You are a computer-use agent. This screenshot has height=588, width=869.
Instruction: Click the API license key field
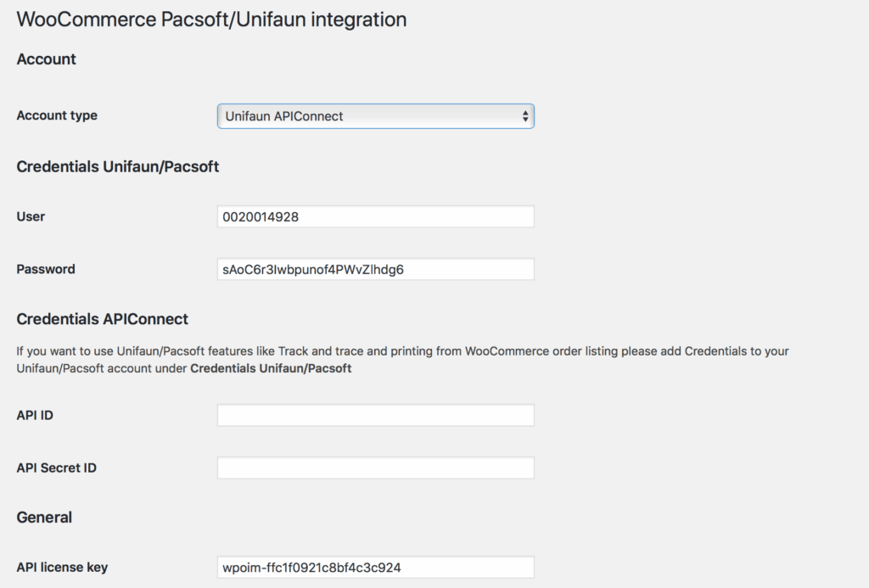pos(375,567)
